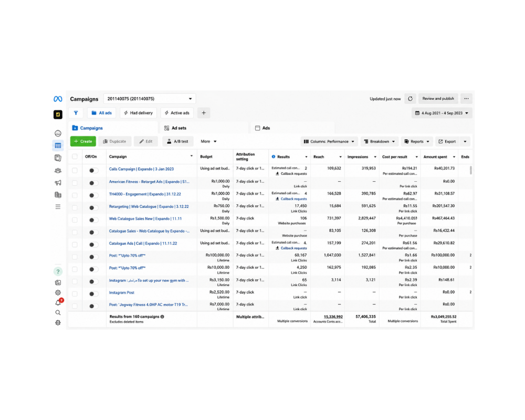Open Callback requests link in TH4000 row

click(293, 199)
